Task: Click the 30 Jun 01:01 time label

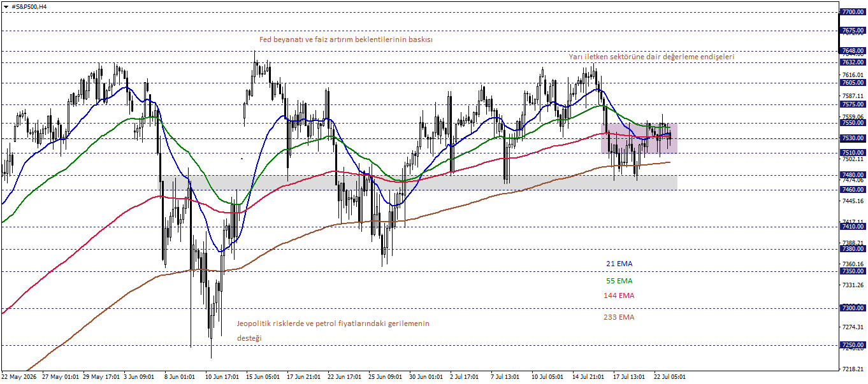Action: click(426, 377)
